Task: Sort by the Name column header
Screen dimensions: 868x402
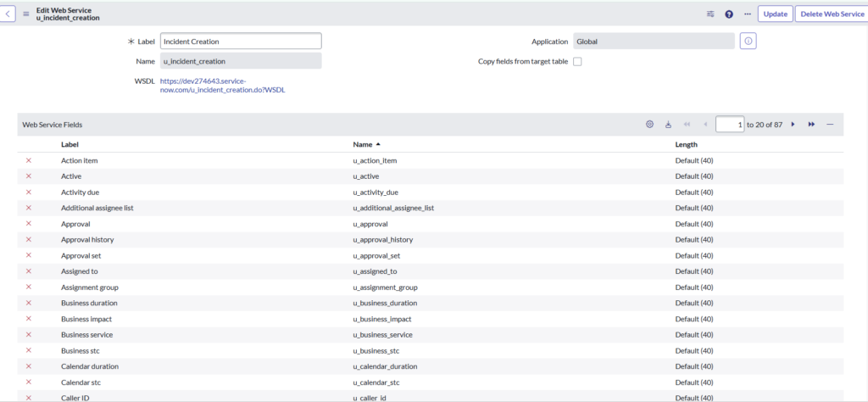Action: [363, 145]
